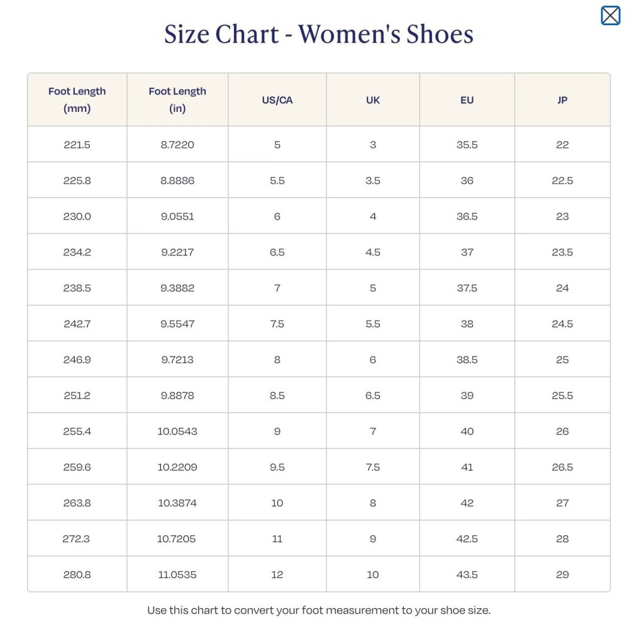
Task: Click the chart conversion instruction text
Action: point(319,610)
